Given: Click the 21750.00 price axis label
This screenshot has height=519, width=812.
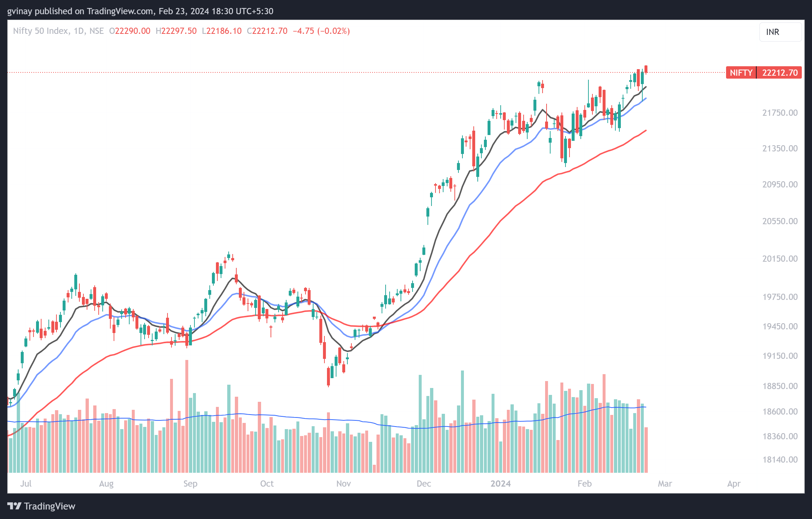Looking at the screenshot, I should (x=780, y=113).
